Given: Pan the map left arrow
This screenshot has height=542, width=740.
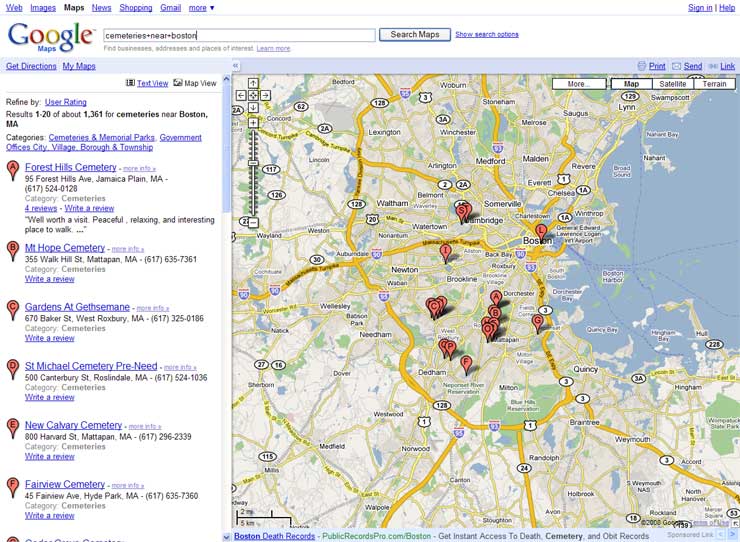Looking at the screenshot, I should point(241,95).
